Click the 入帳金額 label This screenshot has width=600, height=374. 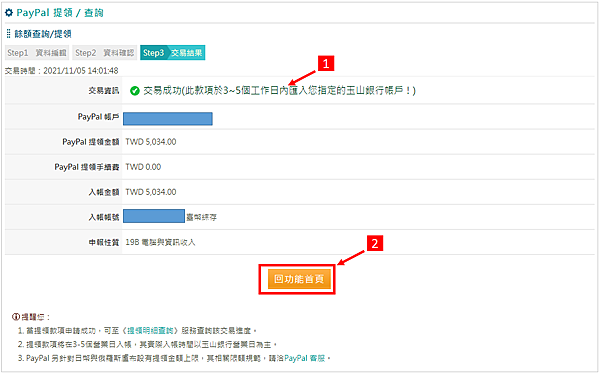tap(104, 192)
